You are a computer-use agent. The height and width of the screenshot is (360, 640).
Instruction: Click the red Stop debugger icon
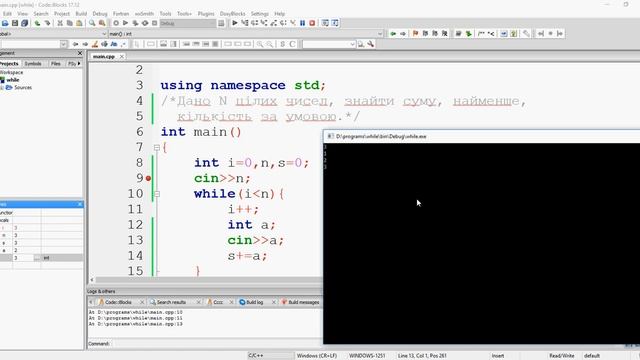(x=312, y=23)
